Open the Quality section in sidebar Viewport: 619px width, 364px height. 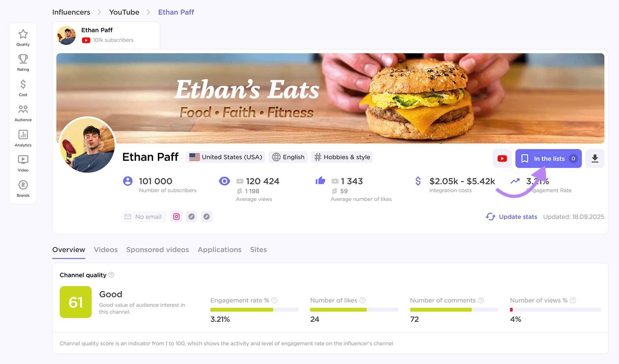[x=23, y=38]
